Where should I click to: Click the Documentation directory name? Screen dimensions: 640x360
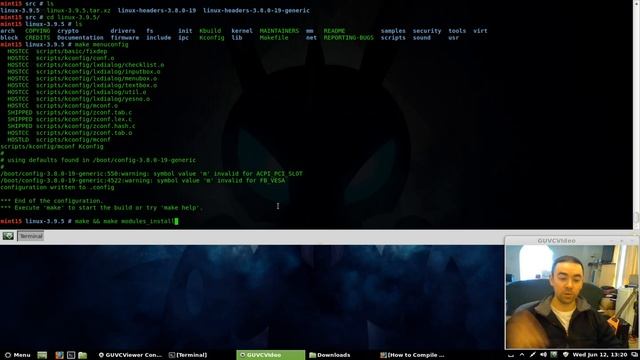pos(80,38)
